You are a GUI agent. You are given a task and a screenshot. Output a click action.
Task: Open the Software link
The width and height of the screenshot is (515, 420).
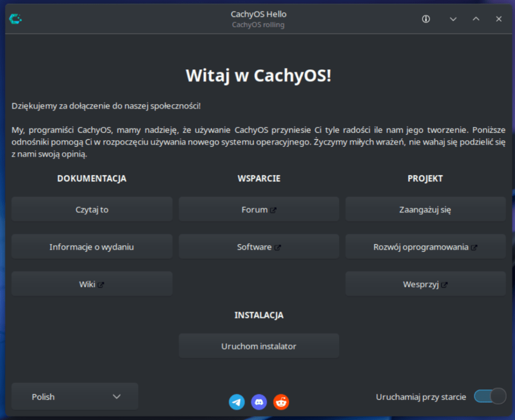click(x=259, y=246)
